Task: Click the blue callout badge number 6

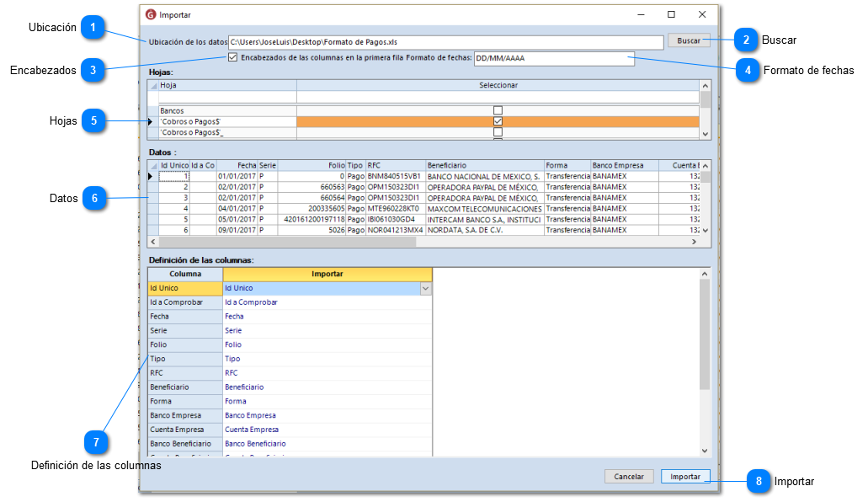Action: (x=93, y=199)
